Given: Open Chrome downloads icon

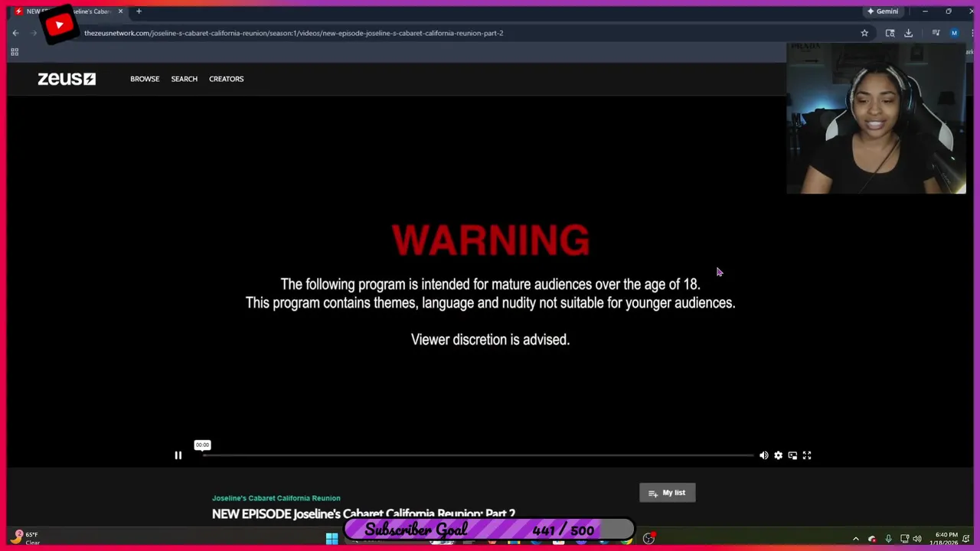Looking at the screenshot, I should 908,33.
